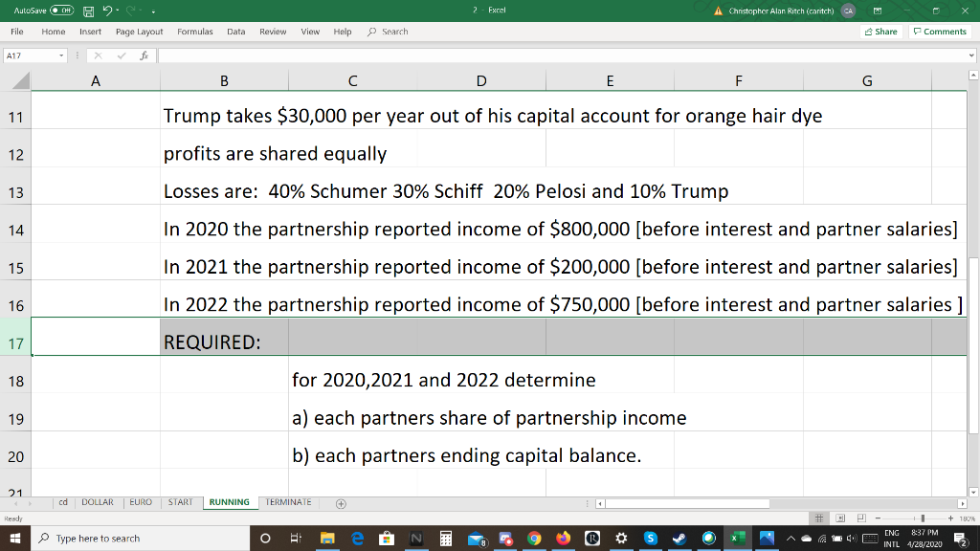
Task: Switch to the EURO sheet tab
Action: [x=141, y=502]
